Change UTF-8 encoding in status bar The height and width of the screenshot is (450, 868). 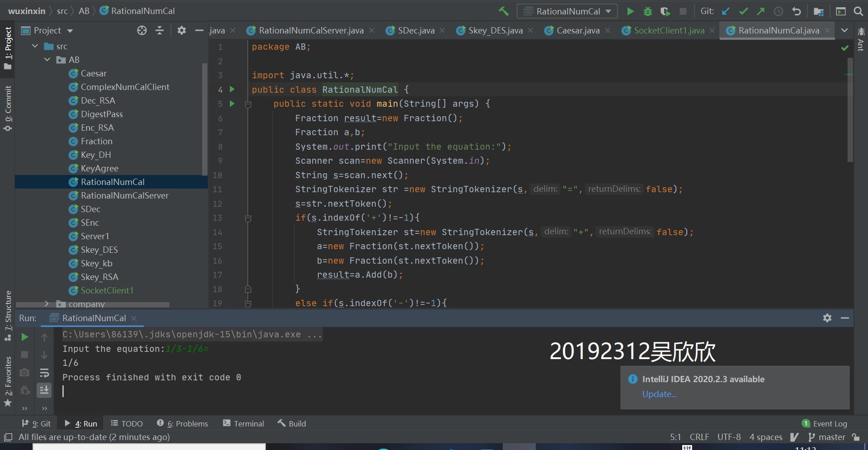[x=729, y=437]
